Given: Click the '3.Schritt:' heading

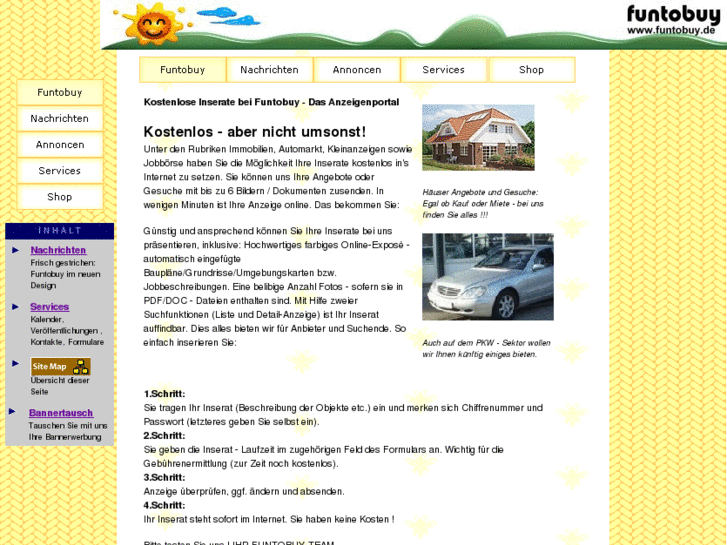Looking at the screenshot, I should click(x=164, y=477).
